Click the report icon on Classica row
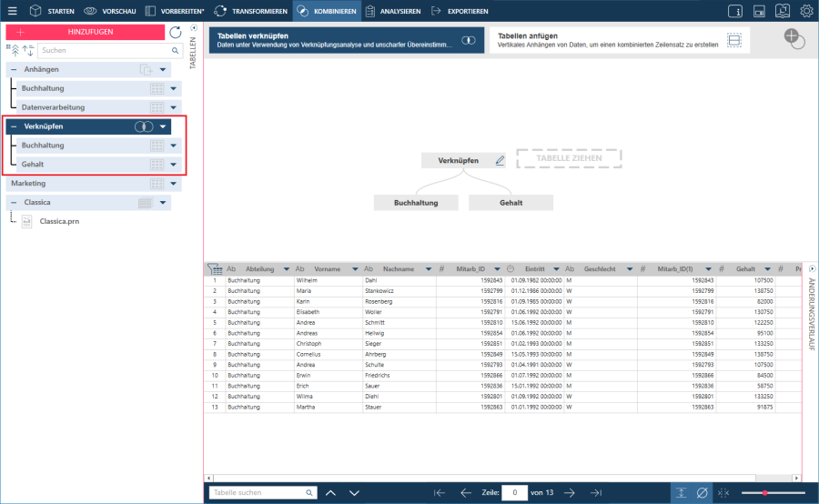Image resolution: width=819 pixels, height=504 pixels. pyautogui.click(x=146, y=203)
